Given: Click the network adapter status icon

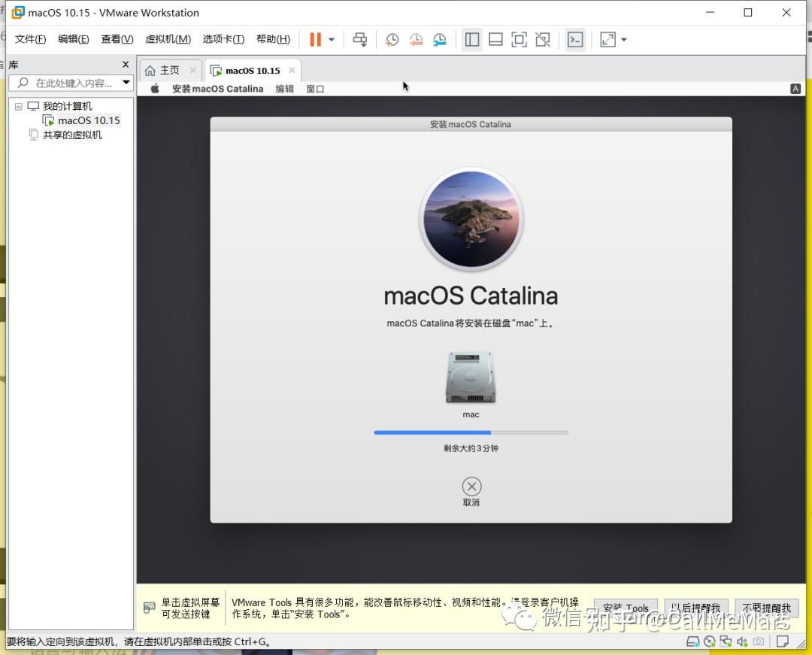Looking at the screenshot, I should tap(726, 642).
